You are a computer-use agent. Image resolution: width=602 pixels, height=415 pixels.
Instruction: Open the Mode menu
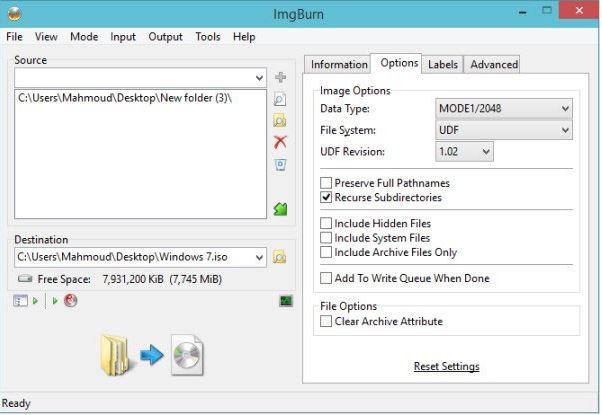(x=84, y=37)
